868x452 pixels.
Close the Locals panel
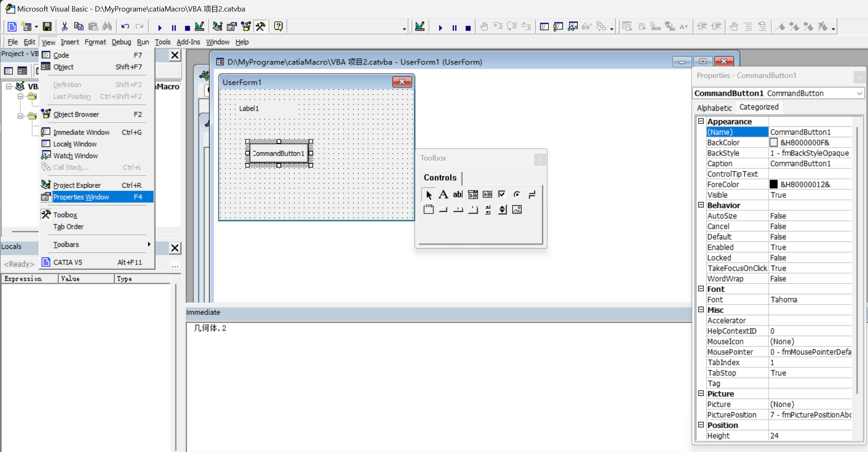pyautogui.click(x=175, y=248)
